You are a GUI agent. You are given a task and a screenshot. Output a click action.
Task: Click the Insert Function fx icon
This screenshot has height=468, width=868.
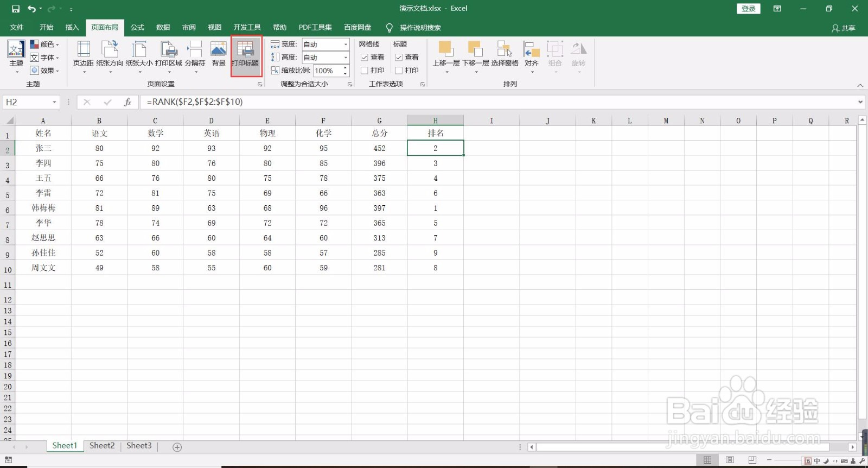click(x=127, y=102)
